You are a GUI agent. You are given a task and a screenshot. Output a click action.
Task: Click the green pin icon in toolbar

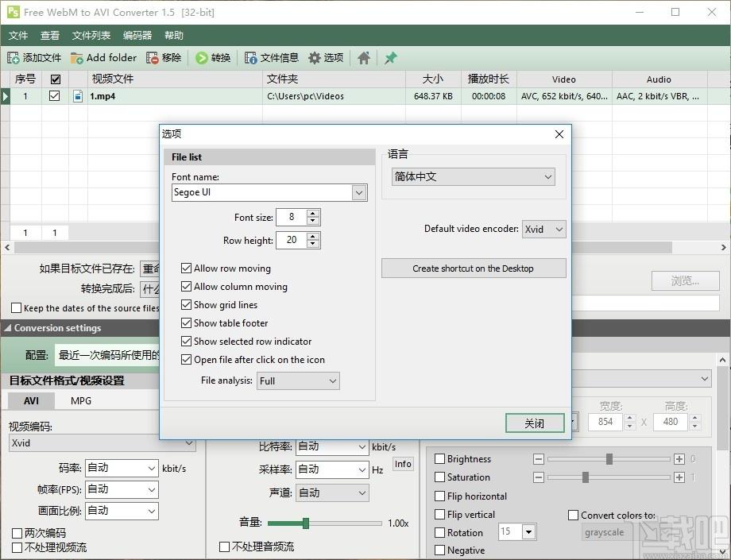390,58
